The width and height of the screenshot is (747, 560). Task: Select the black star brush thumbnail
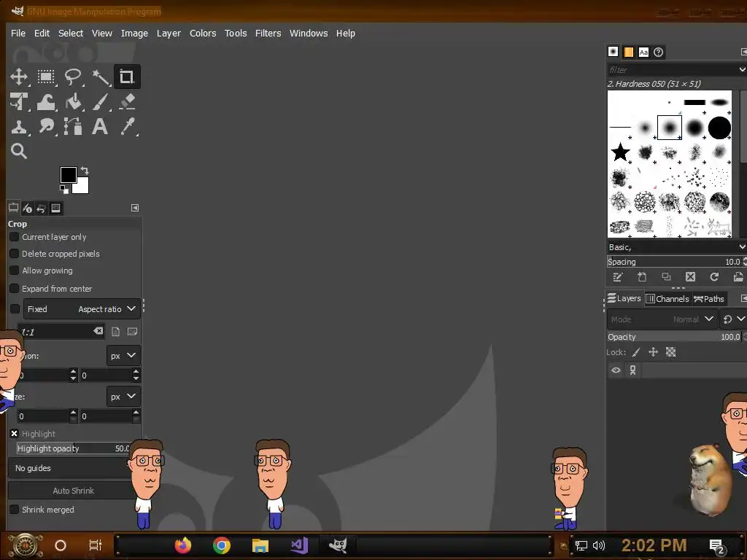(620, 152)
